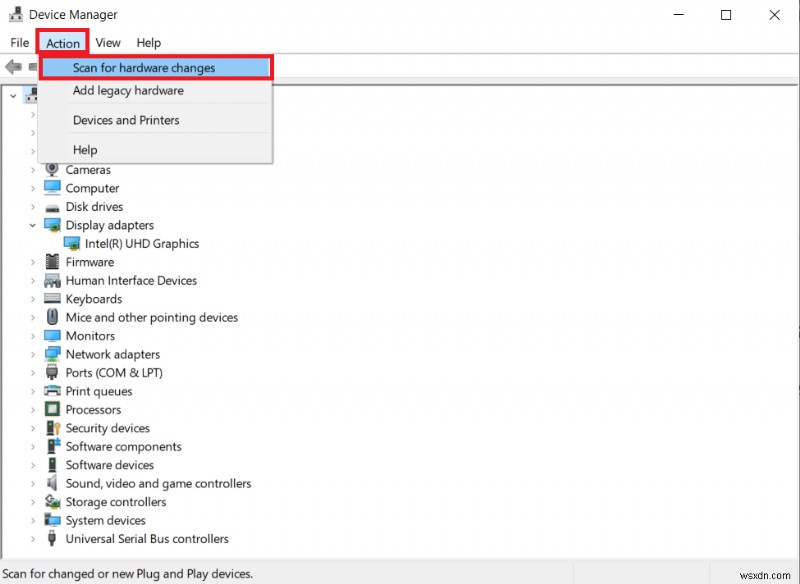Select Storage controllers label
This screenshot has width=800, height=584.
(x=116, y=502)
